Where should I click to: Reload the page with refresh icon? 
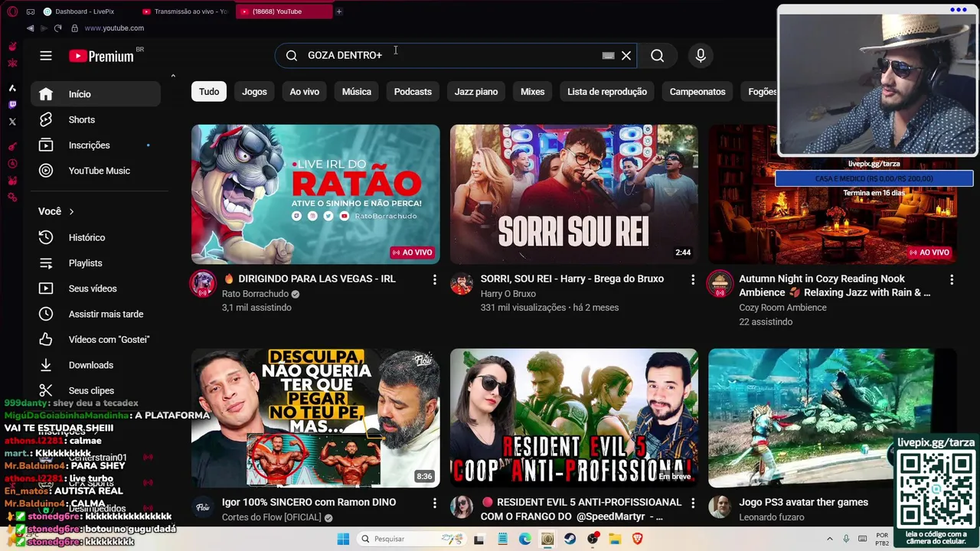click(57, 28)
